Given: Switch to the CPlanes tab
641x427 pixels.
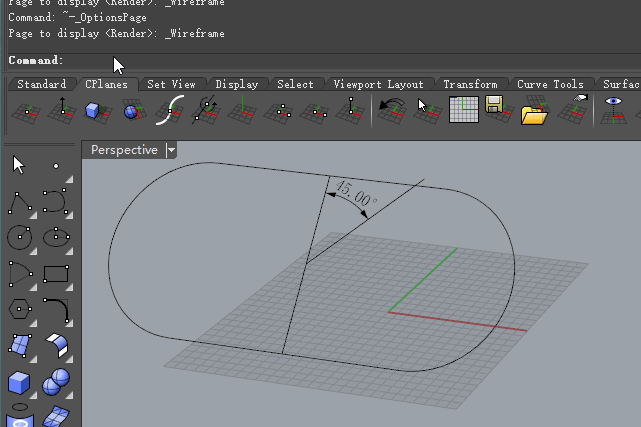Looking at the screenshot, I should point(106,84).
